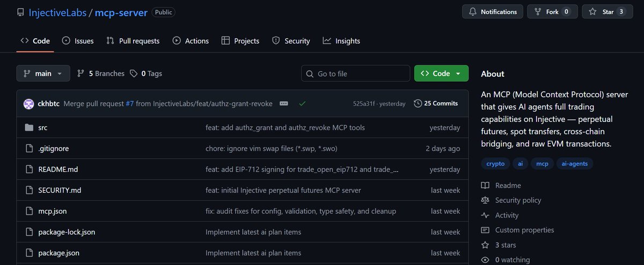Click the note icon beside Custom properties
644x265 pixels.
pos(485,230)
